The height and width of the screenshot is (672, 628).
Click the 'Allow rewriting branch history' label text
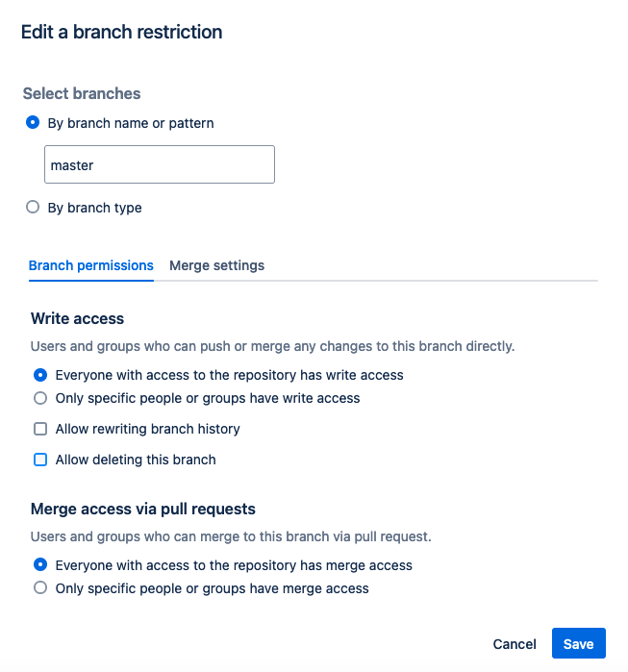pos(147,429)
